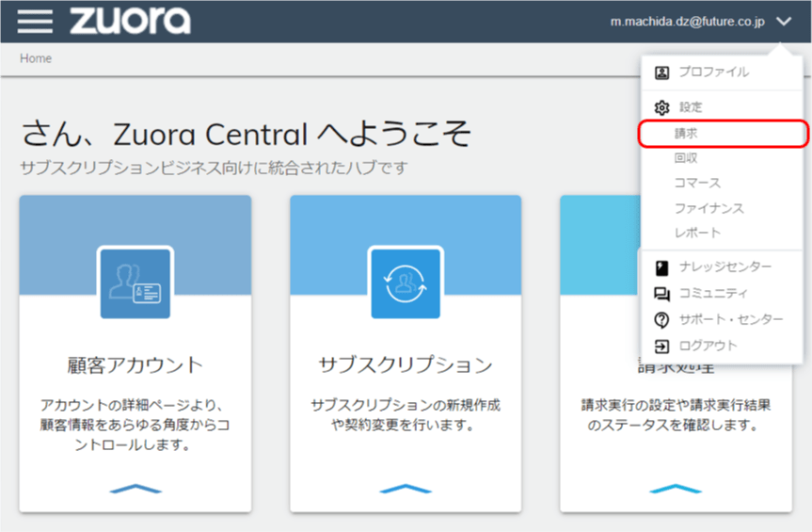The width and height of the screenshot is (812, 532).
Task: Open the サブスクリプション card title
Action: [x=406, y=365]
